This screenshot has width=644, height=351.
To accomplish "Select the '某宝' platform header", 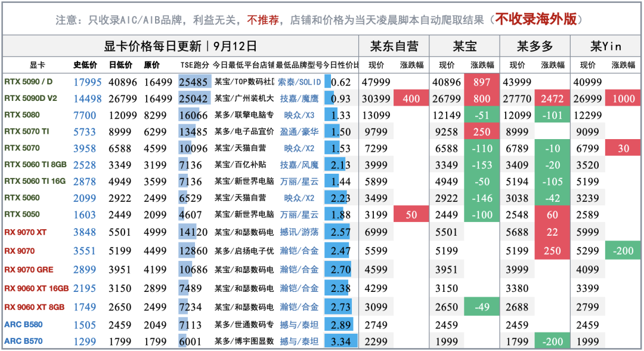I will (x=465, y=46).
